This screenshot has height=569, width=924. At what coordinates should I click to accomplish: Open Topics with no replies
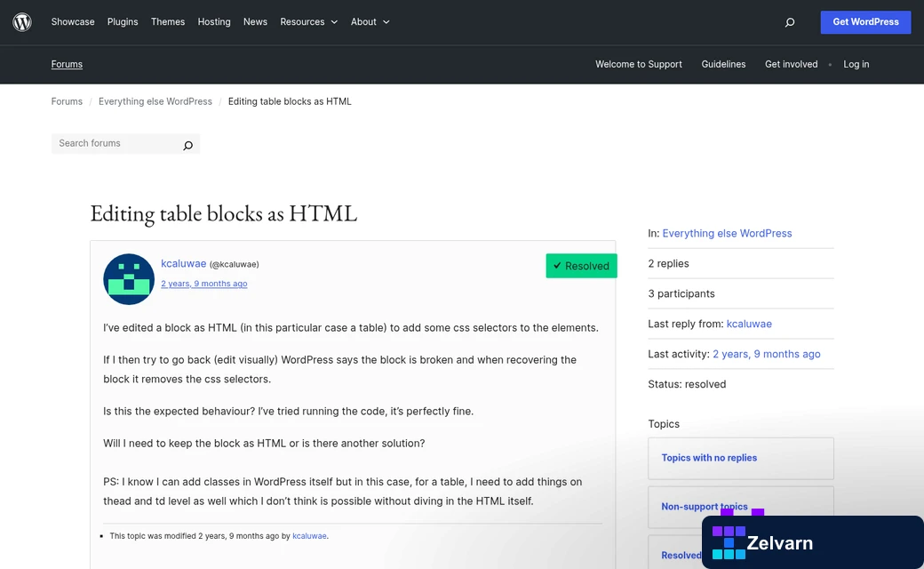709,458
